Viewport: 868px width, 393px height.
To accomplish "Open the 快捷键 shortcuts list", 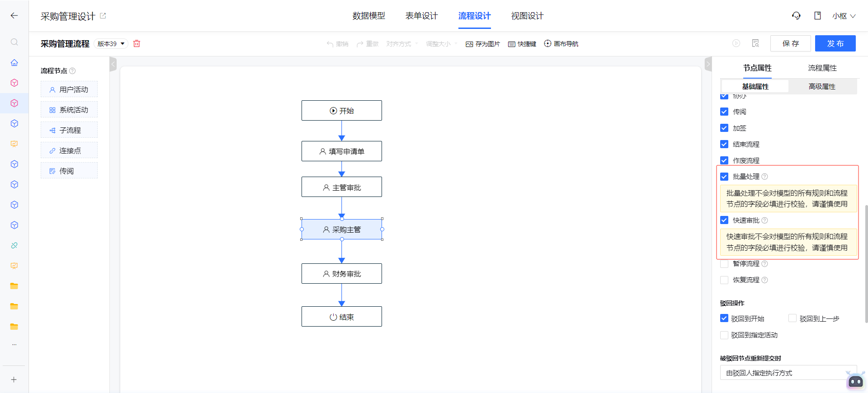I will (x=522, y=44).
